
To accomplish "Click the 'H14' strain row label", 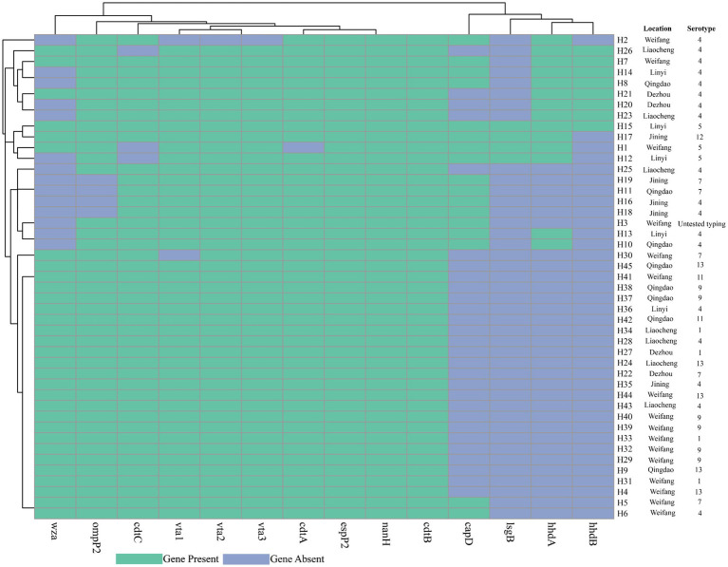I will (x=625, y=72).
